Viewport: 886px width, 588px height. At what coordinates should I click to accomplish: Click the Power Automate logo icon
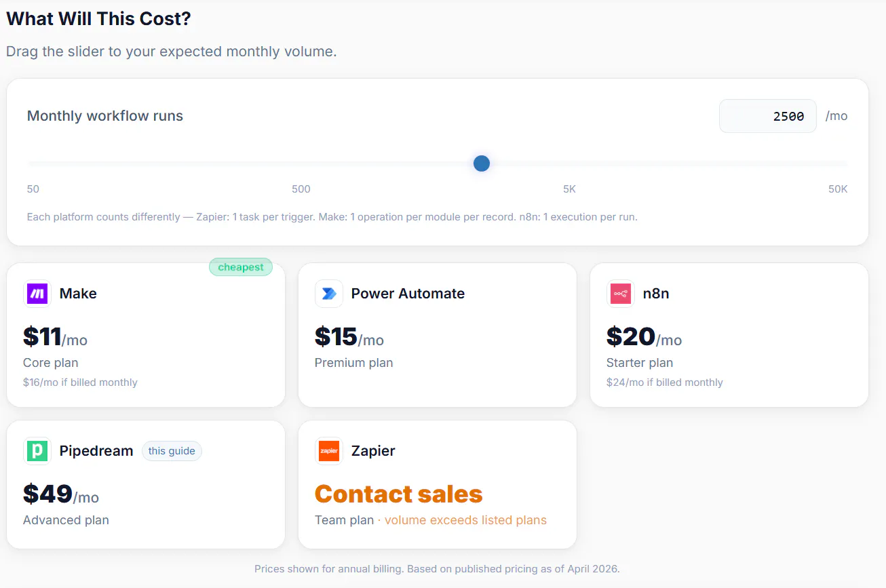click(328, 294)
